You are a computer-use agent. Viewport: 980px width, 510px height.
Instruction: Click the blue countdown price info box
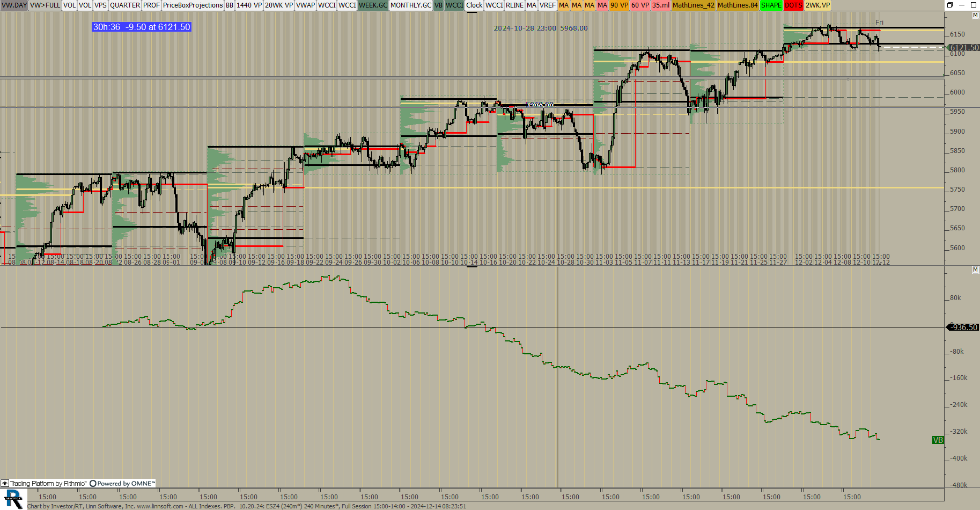tap(142, 27)
